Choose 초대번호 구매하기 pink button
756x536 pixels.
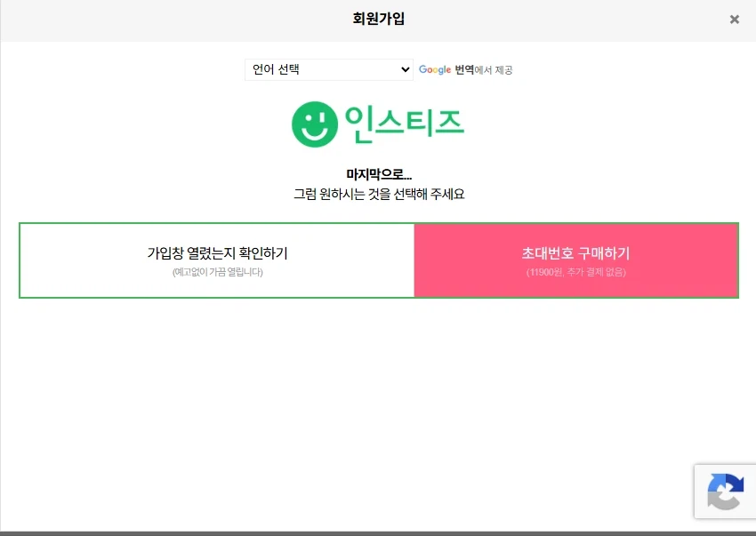pyautogui.click(x=576, y=260)
